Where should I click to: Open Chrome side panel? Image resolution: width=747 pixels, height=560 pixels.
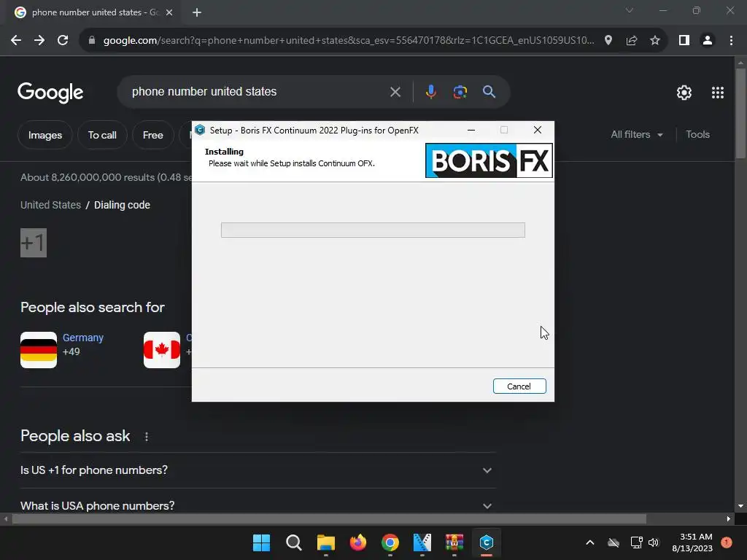point(684,41)
